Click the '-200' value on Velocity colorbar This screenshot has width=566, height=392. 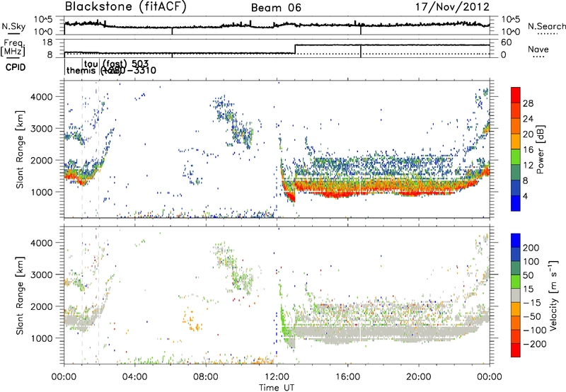[x=534, y=344]
